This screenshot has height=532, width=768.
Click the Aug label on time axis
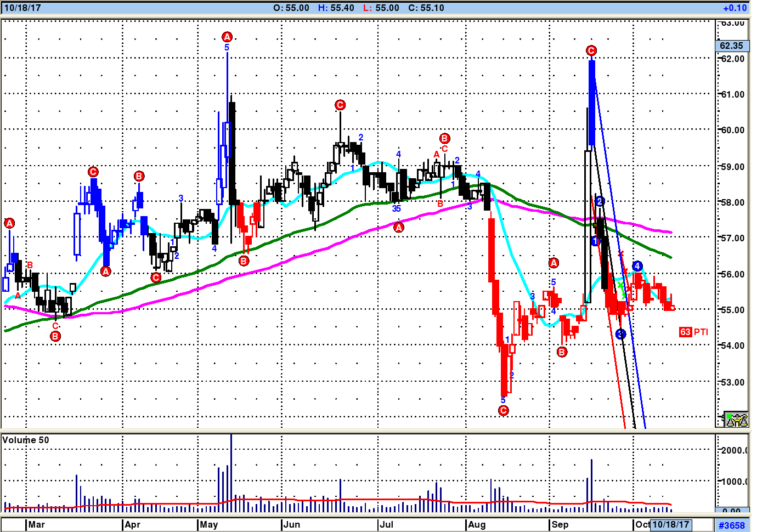(477, 524)
